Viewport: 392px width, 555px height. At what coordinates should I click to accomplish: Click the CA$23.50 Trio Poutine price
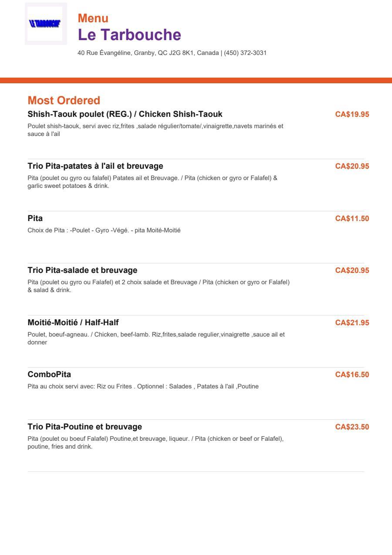point(352,427)
